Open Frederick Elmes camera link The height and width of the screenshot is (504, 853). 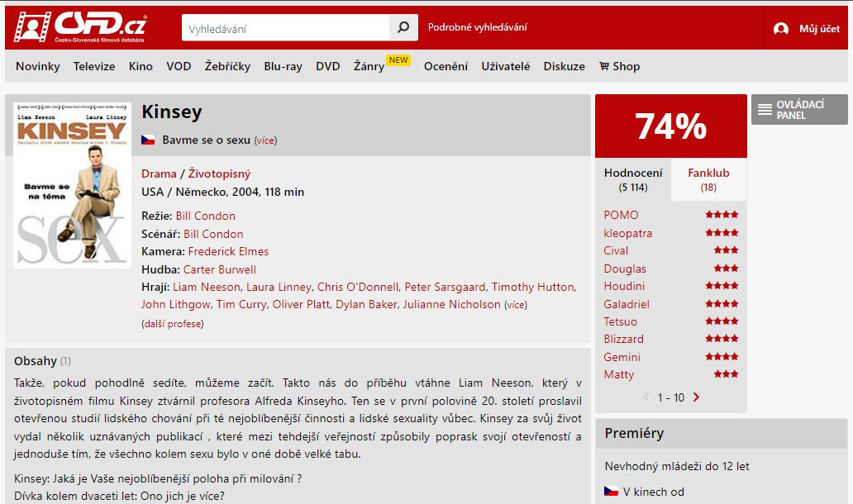[228, 251]
